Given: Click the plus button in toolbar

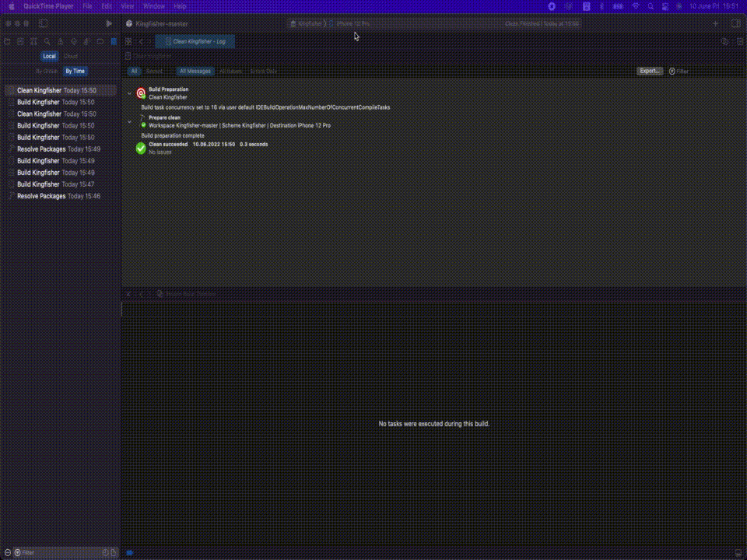Looking at the screenshot, I should [715, 23].
